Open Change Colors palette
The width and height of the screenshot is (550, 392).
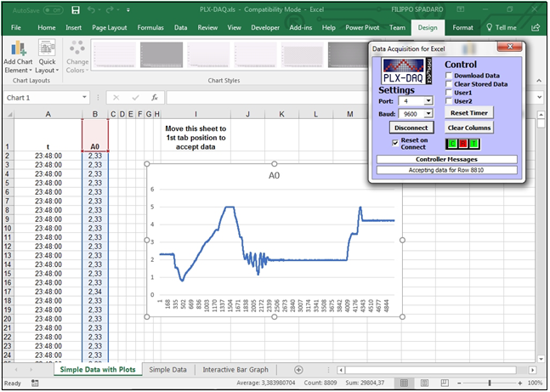77,56
